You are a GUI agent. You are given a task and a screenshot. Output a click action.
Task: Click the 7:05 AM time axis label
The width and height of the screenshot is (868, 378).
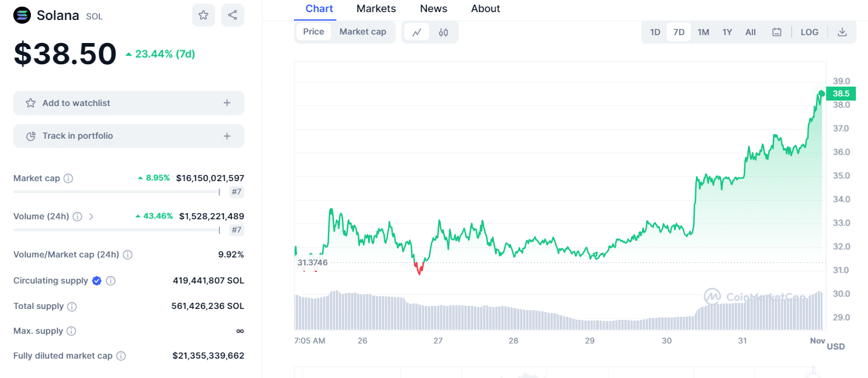pyautogui.click(x=310, y=341)
